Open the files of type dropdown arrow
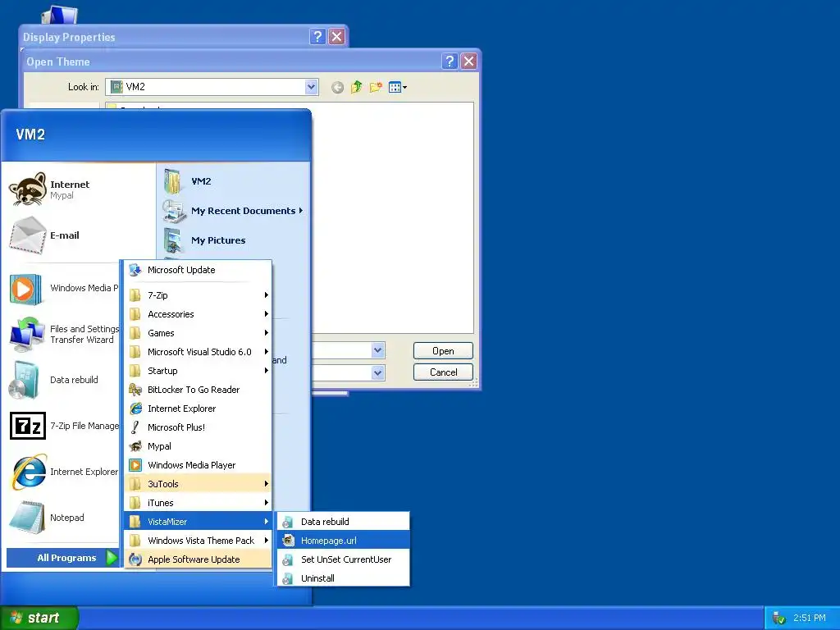The height and width of the screenshot is (630, 840). pos(377,372)
